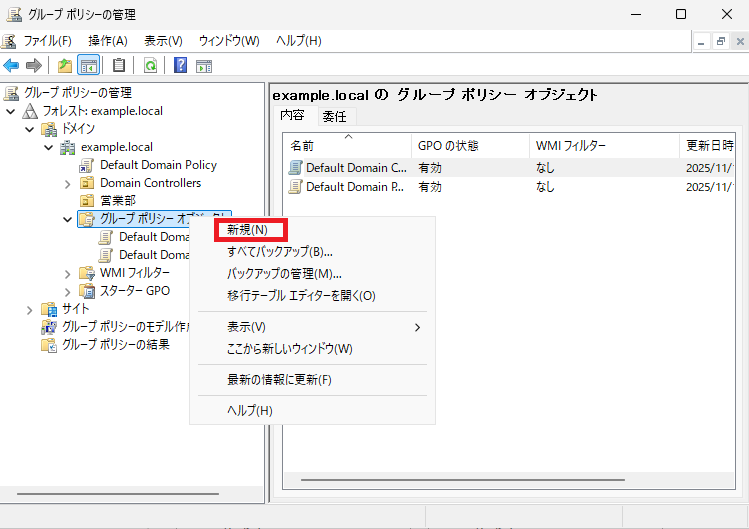749x529 pixels.
Task: Collapse the example.local domain node
Action: (x=49, y=148)
